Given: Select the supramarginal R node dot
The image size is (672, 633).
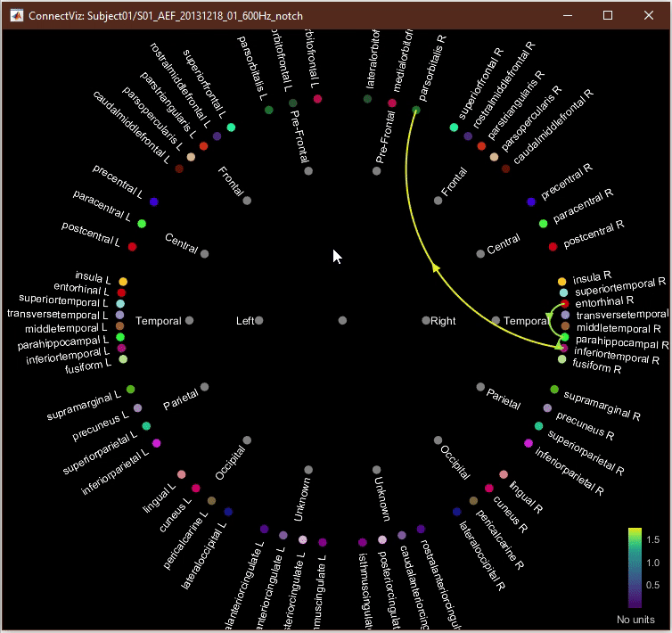Looking at the screenshot, I should click(554, 390).
